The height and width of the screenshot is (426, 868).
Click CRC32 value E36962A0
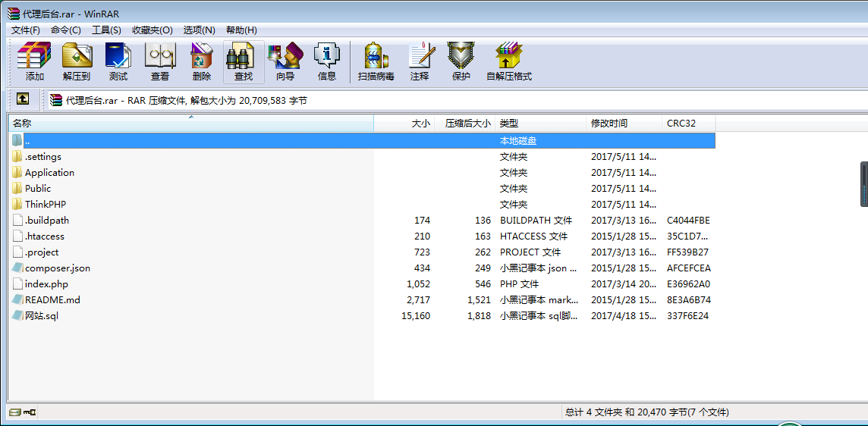tap(689, 283)
